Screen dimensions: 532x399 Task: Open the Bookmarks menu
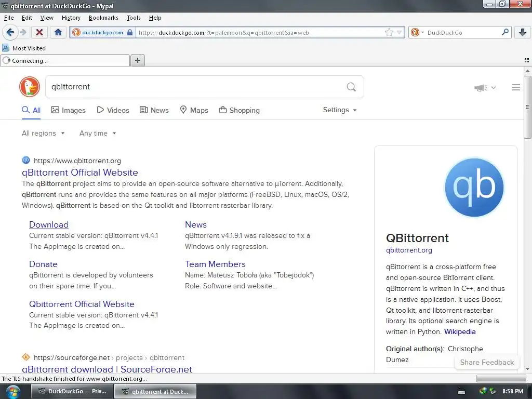103,18
